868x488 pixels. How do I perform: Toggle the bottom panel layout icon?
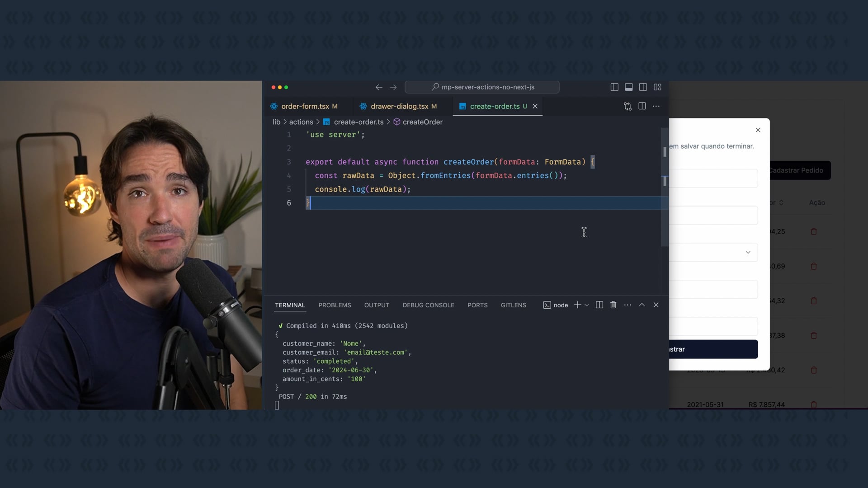coord(628,87)
